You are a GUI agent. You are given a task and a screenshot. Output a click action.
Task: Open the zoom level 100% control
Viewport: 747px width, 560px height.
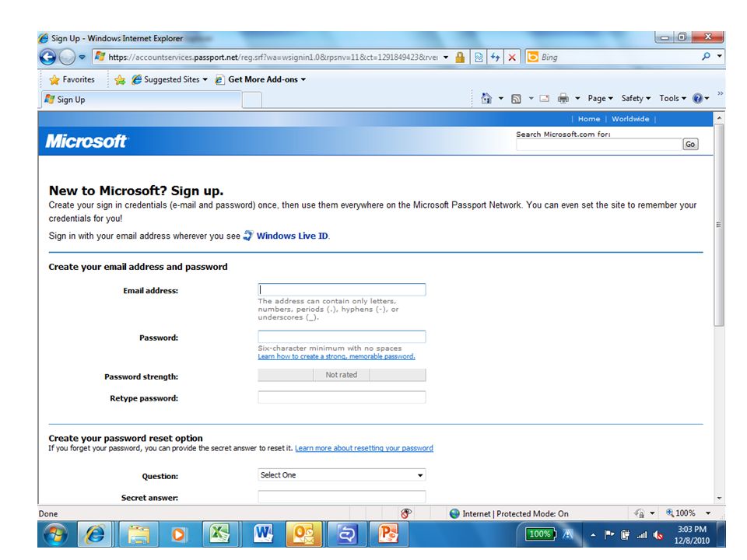click(x=688, y=513)
